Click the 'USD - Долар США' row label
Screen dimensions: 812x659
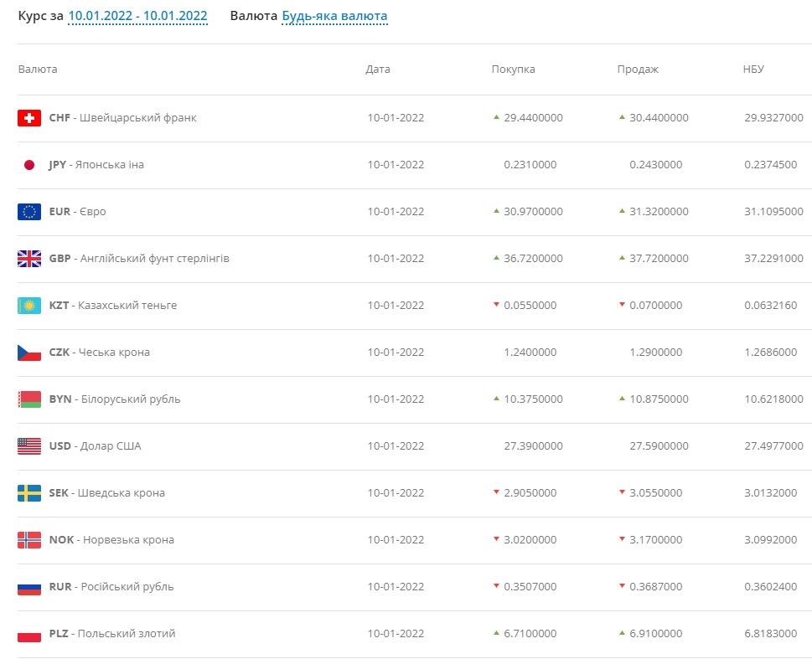[x=95, y=446]
